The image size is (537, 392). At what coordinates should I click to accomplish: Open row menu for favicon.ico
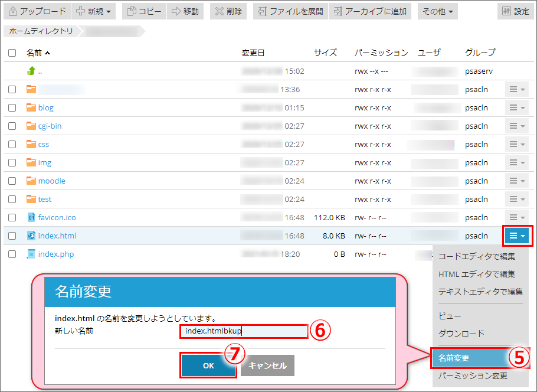tap(517, 217)
